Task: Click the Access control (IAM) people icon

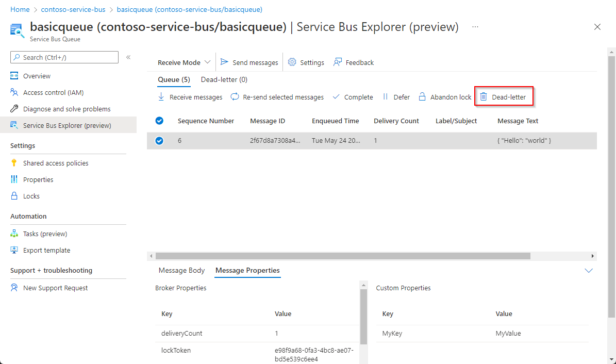Action: click(x=14, y=92)
